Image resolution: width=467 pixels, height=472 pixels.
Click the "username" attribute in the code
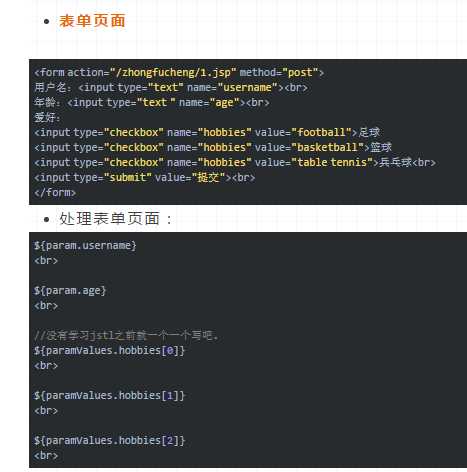pos(247,87)
